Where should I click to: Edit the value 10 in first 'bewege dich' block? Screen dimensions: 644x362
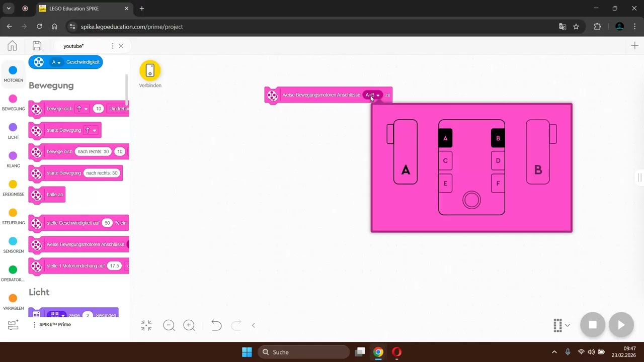click(98, 109)
